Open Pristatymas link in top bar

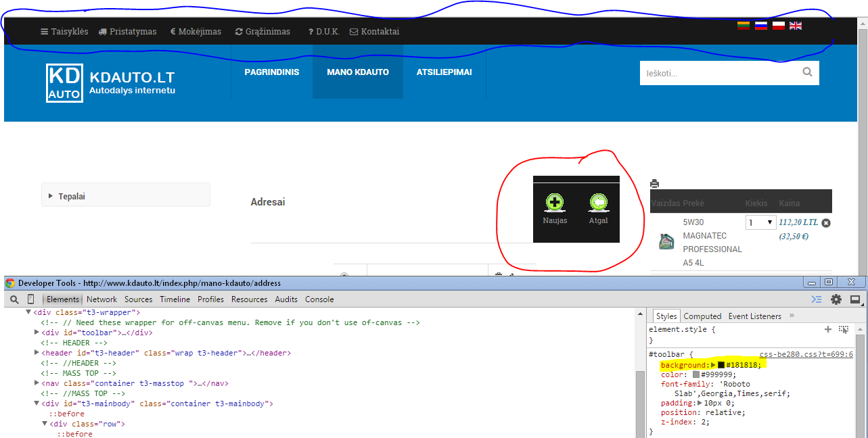click(128, 31)
